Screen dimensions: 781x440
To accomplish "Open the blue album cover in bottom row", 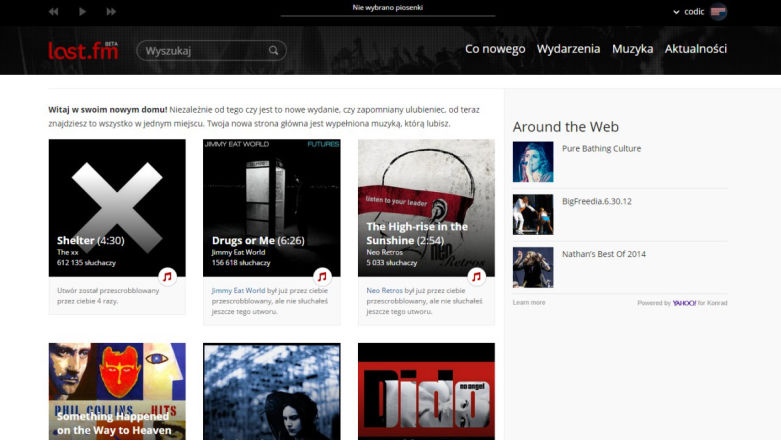I will click(x=272, y=391).
